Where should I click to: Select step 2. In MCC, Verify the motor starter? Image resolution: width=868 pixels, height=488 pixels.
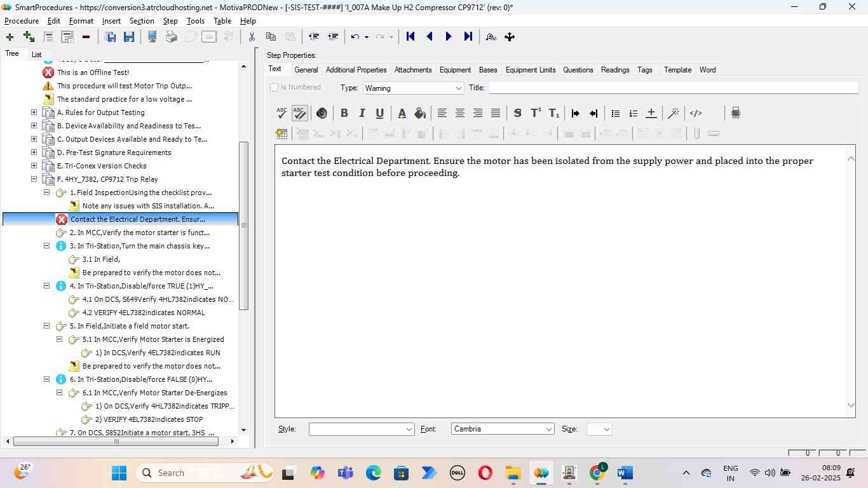pyautogui.click(x=139, y=233)
